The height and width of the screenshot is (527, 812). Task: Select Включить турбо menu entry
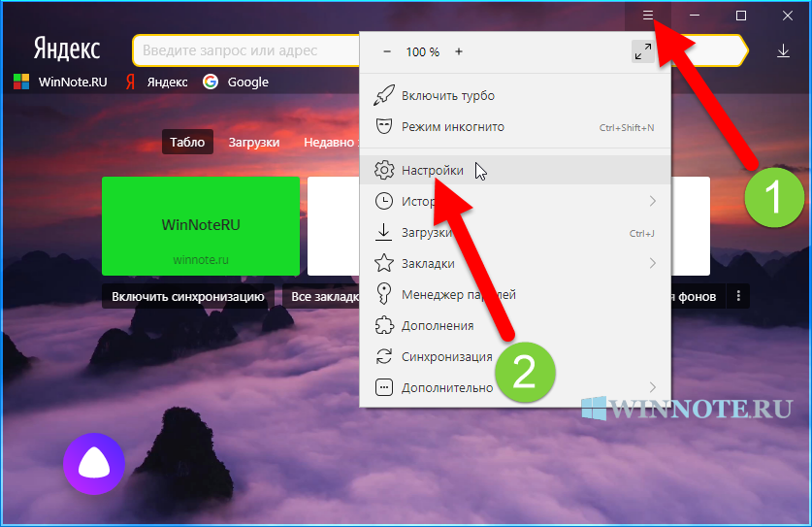pos(515,96)
